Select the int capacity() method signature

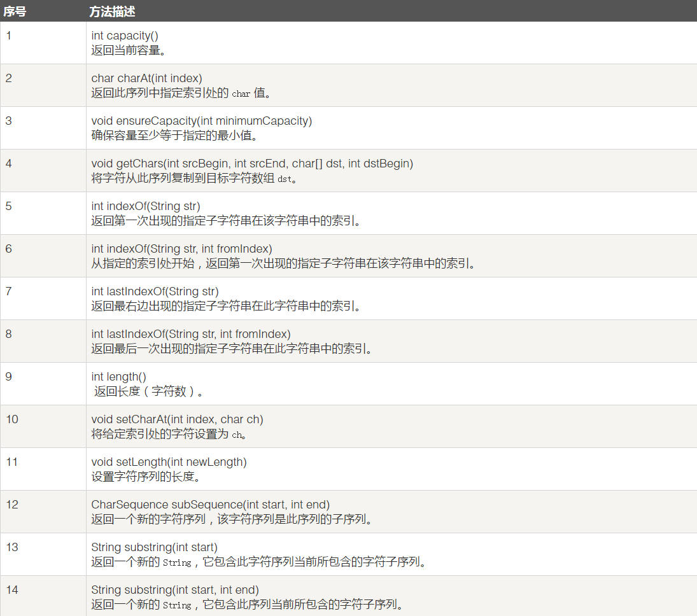pyautogui.click(x=125, y=36)
